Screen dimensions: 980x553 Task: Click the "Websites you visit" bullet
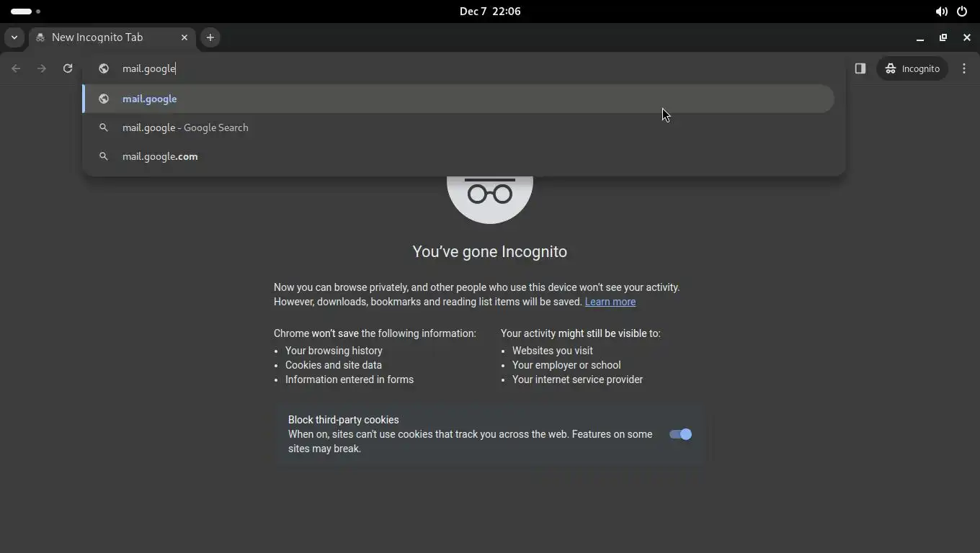point(553,351)
